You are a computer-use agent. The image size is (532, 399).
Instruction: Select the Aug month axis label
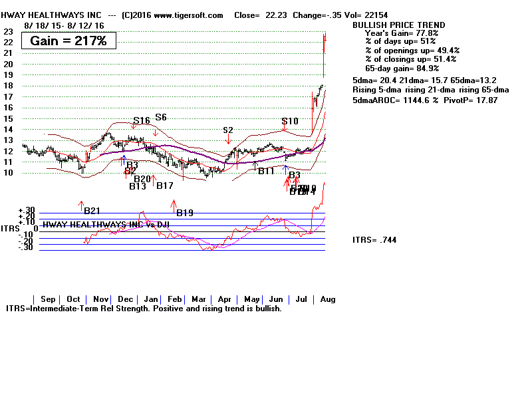(327, 299)
